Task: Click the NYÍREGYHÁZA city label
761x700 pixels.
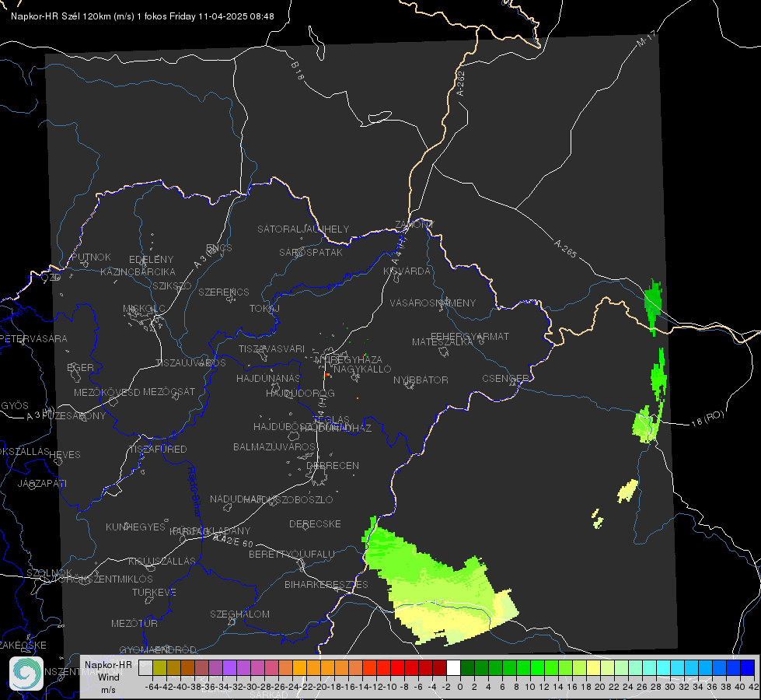Action: coord(348,359)
